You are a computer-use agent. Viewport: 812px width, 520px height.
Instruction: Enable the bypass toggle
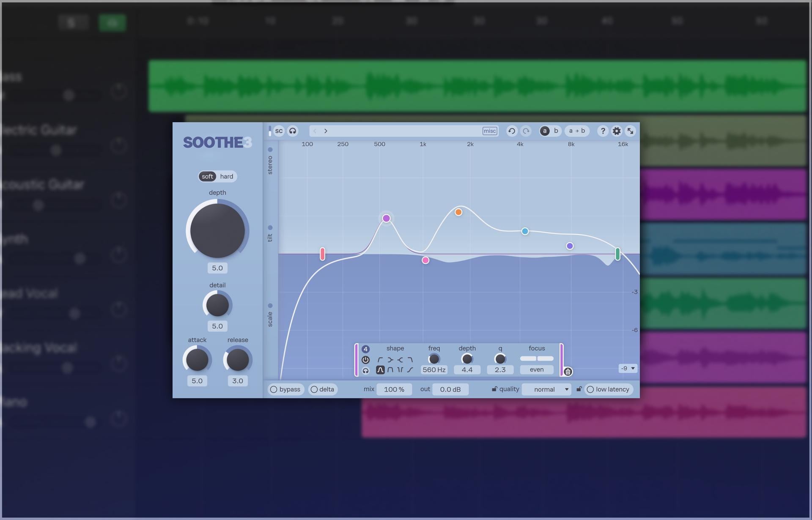click(285, 389)
